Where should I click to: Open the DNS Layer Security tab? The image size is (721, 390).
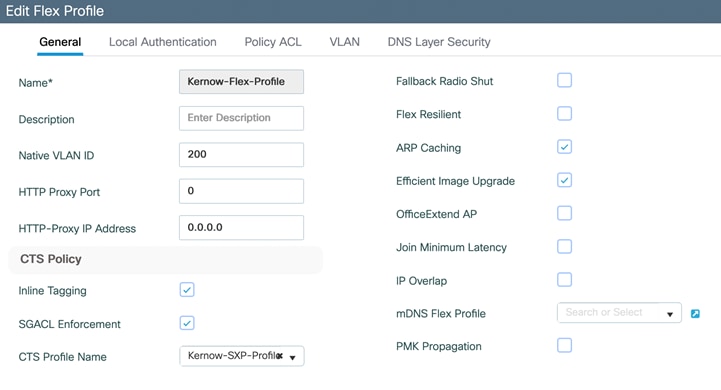coord(439,42)
